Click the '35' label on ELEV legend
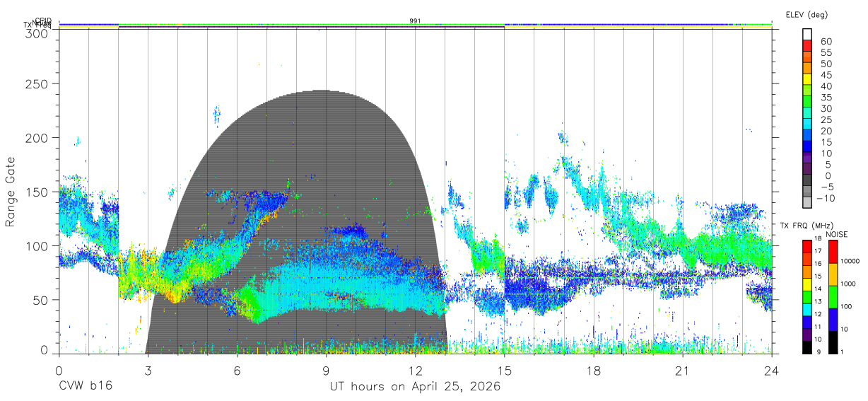 click(x=826, y=97)
